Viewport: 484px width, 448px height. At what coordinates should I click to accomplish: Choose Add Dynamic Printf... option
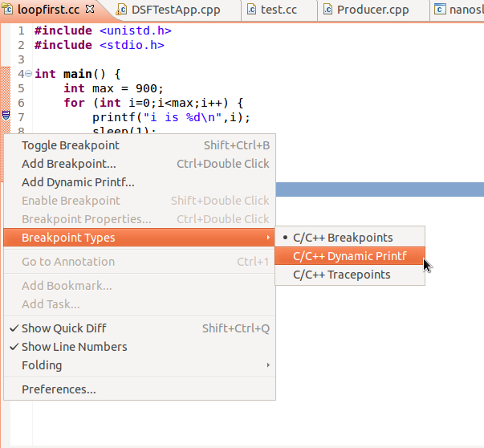coord(140,182)
